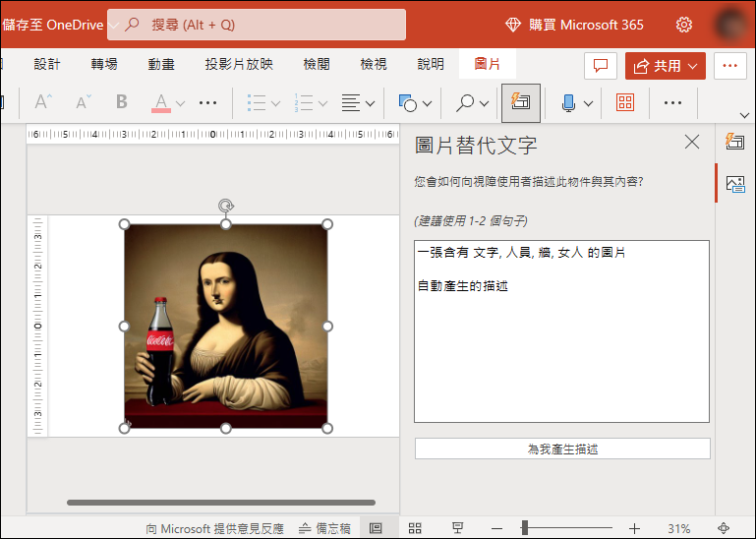756x539 pixels.
Task: Open more options beside share button
Action: pos(730,66)
